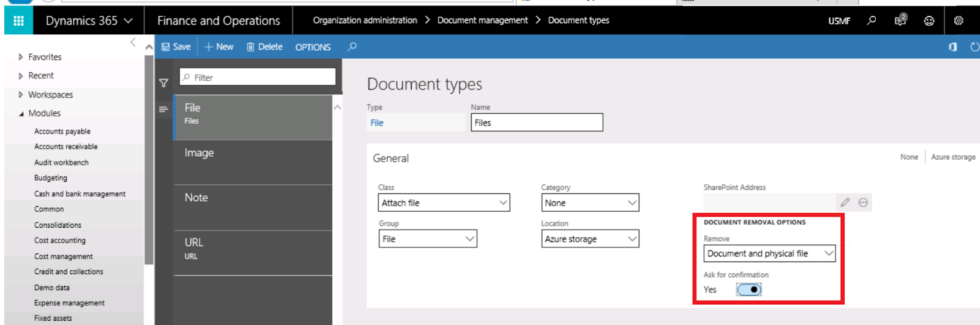This screenshot has height=325, width=980.
Task: Open Cost management module
Action: pyautogui.click(x=64, y=256)
